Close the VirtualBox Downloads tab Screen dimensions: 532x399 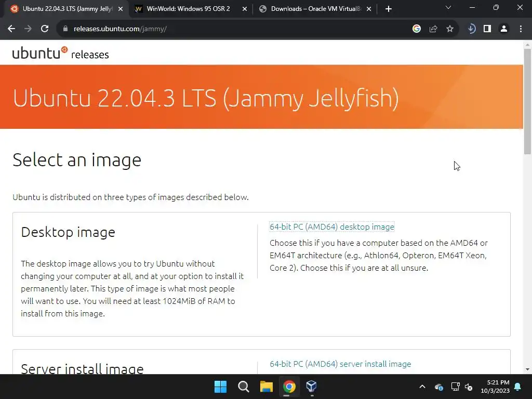click(369, 9)
